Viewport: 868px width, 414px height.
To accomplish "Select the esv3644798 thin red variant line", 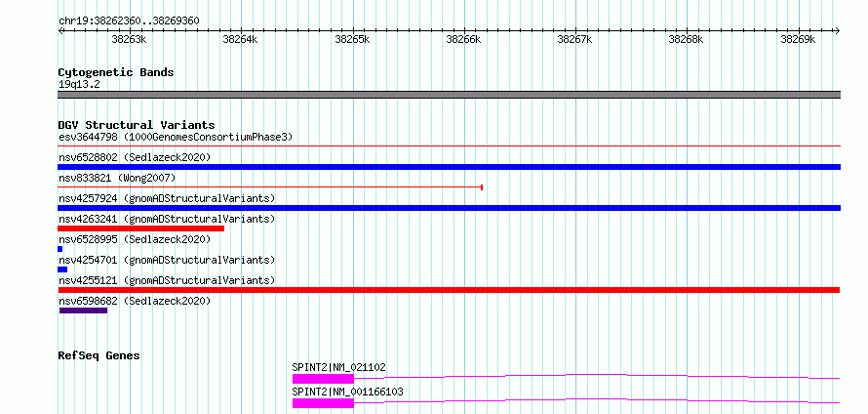I will click(449, 146).
